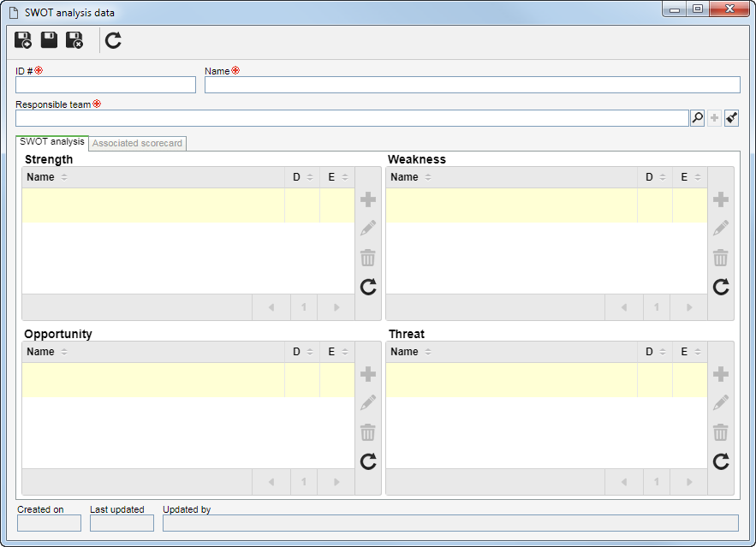Select the highlighted empty row in Strength table
The image size is (756, 547).
click(x=188, y=205)
